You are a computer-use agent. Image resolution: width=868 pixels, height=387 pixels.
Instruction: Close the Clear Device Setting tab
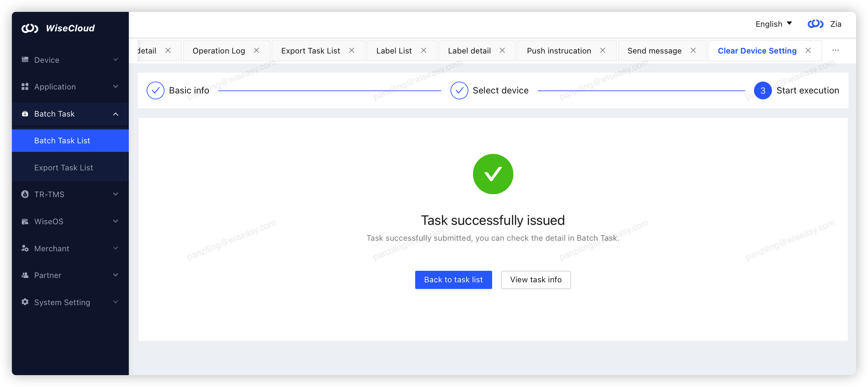(x=808, y=51)
